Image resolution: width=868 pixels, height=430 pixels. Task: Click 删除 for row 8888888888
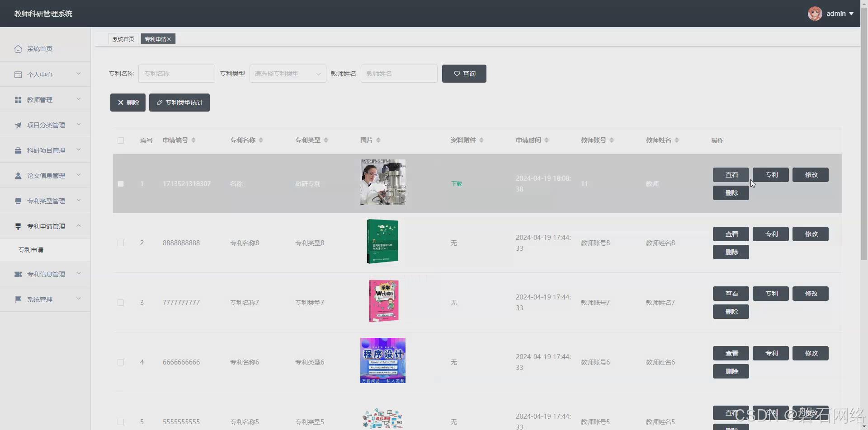(x=731, y=252)
